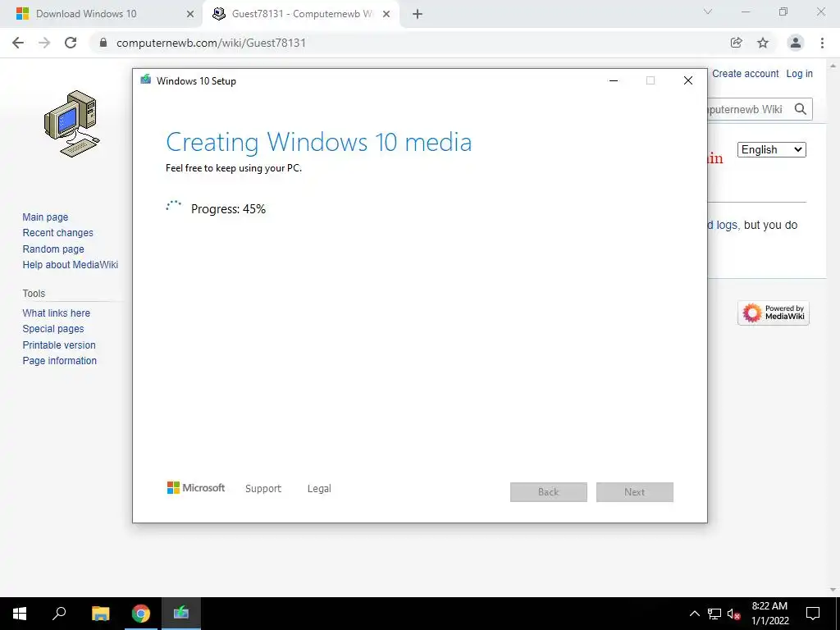
Task: Click Powered by MediaWiki badge
Action: coord(773,313)
